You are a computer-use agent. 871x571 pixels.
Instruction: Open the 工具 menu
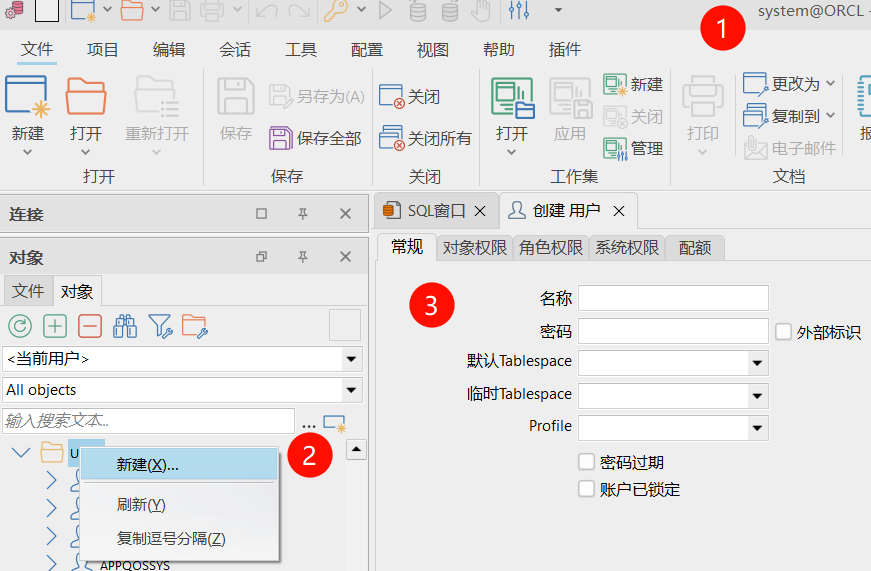tap(301, 50)
